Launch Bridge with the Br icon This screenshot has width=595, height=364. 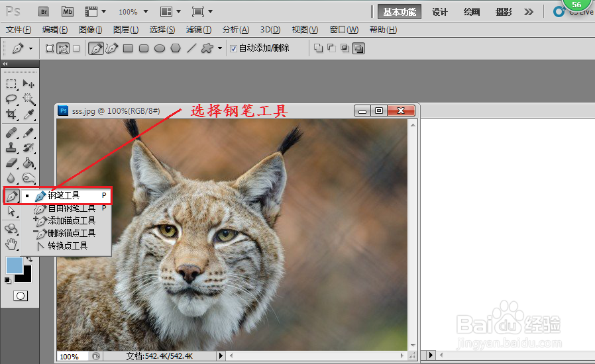pos(44,12)
